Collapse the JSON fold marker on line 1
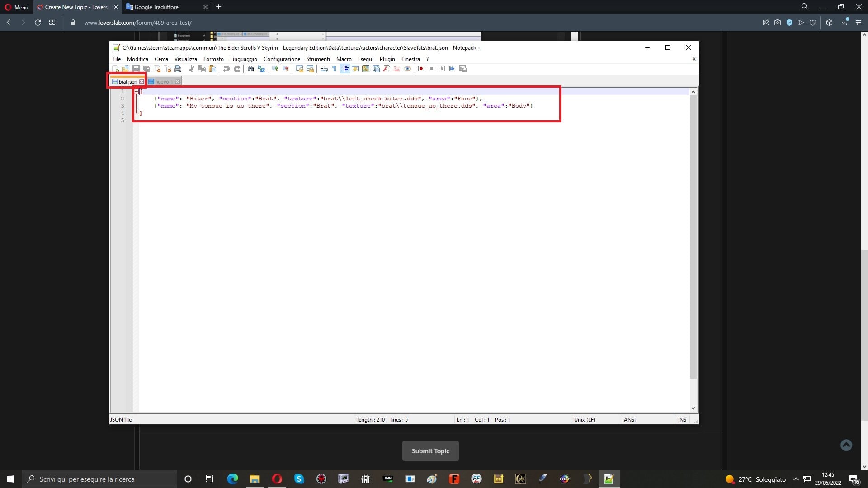Viewport: 868px width, 488px height. point(136,91)
